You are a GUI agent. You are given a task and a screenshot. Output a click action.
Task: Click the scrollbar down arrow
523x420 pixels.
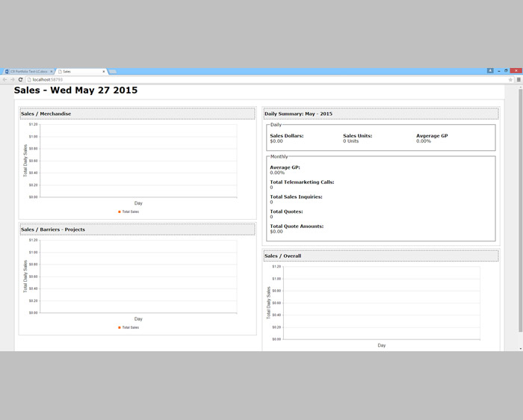[520, 348]
